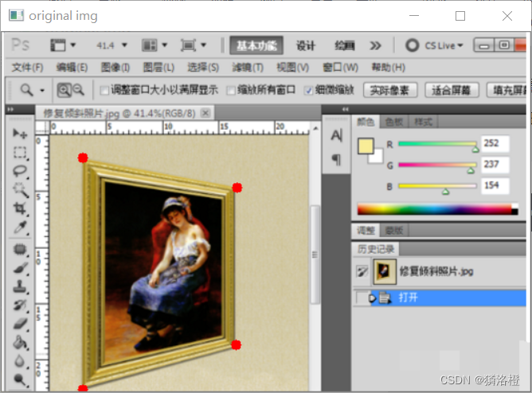Select the 设计 workspace button

pos(305,45)
